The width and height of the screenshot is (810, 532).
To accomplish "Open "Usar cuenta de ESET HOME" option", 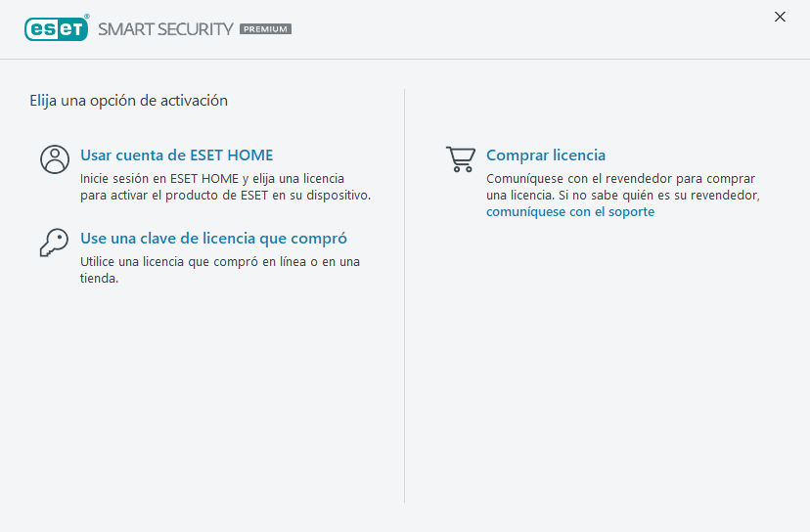I will [176, 155].
